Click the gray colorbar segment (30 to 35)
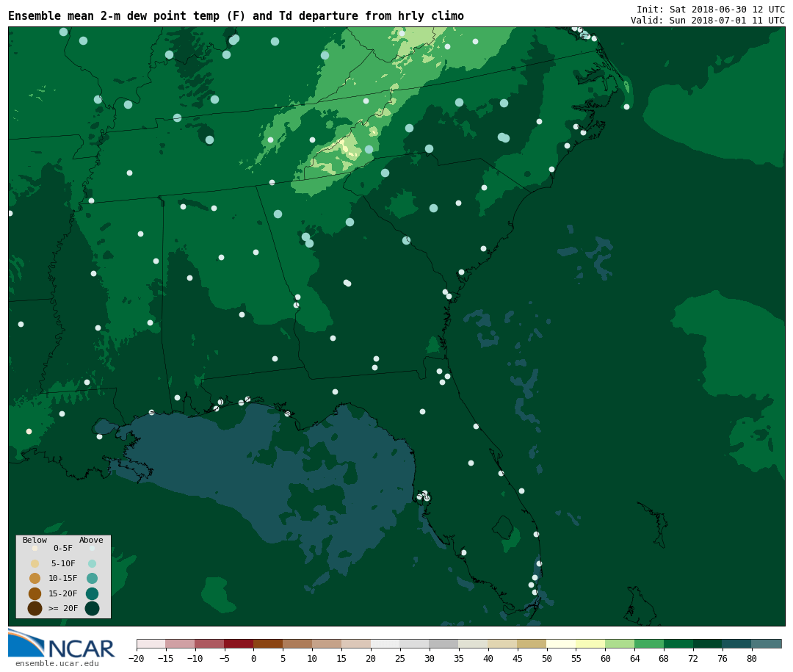Screen dimensions: 793x672 click(444, 643)
